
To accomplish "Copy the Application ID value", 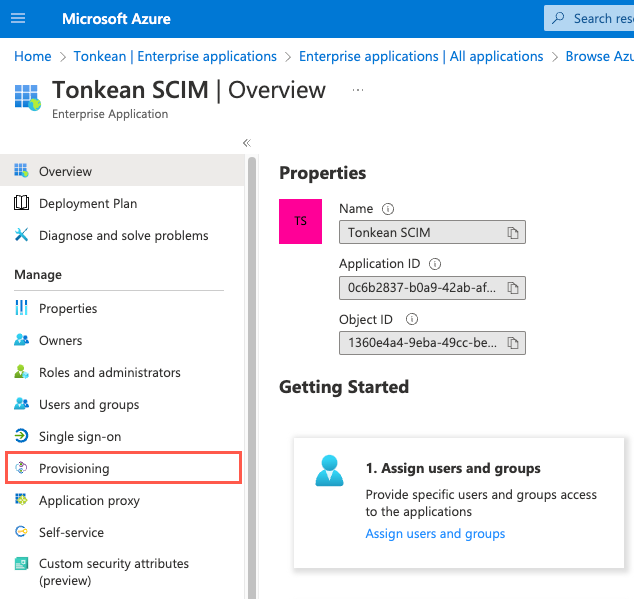I will tap(512, 288).
